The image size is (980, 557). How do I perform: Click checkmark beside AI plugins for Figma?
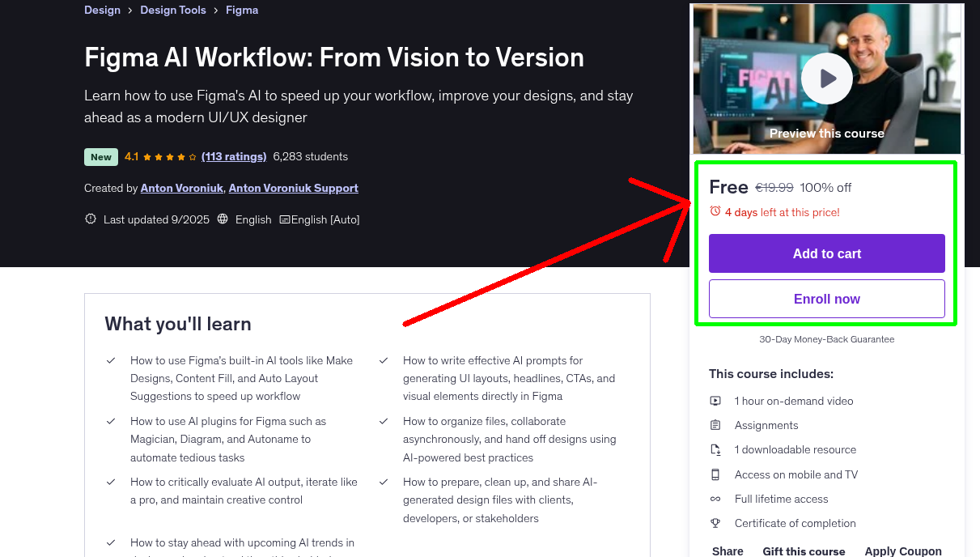tap(111, 421)
